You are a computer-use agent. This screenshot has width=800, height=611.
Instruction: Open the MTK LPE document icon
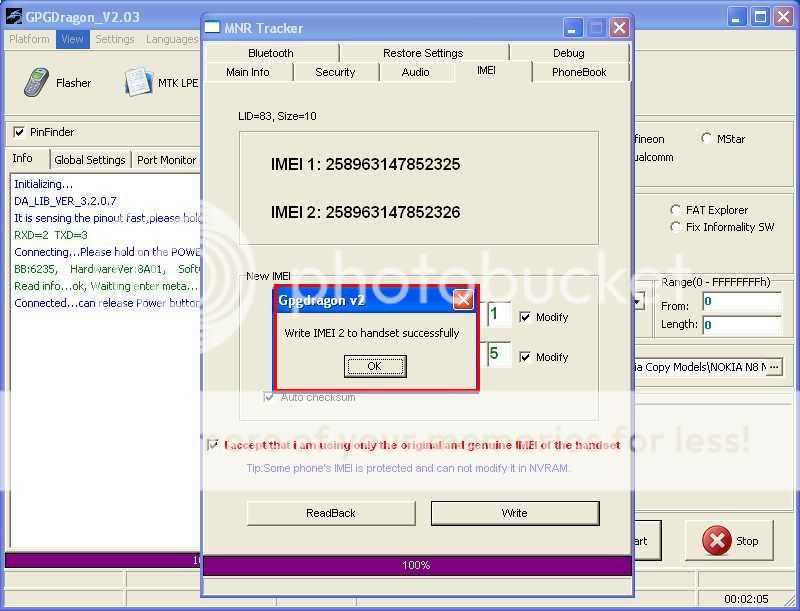tap(138, 82)
